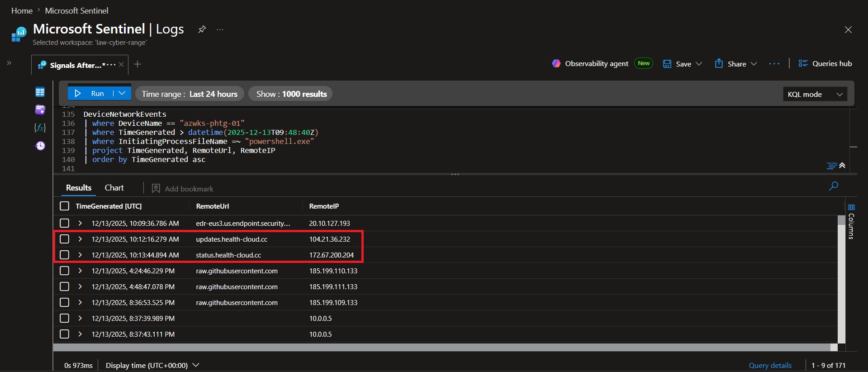Collapse the query editor with double-chevron icon
This screenshot has width=868, height=372.
[x=842, y=166]
